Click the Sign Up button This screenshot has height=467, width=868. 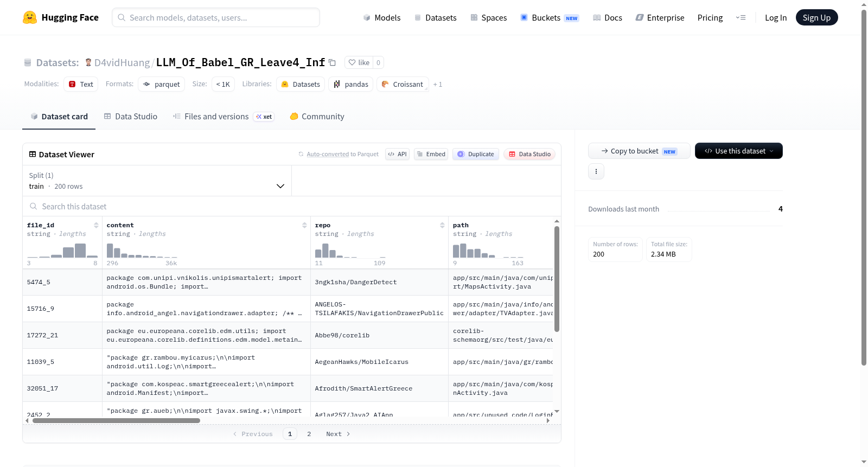[816, 17]
